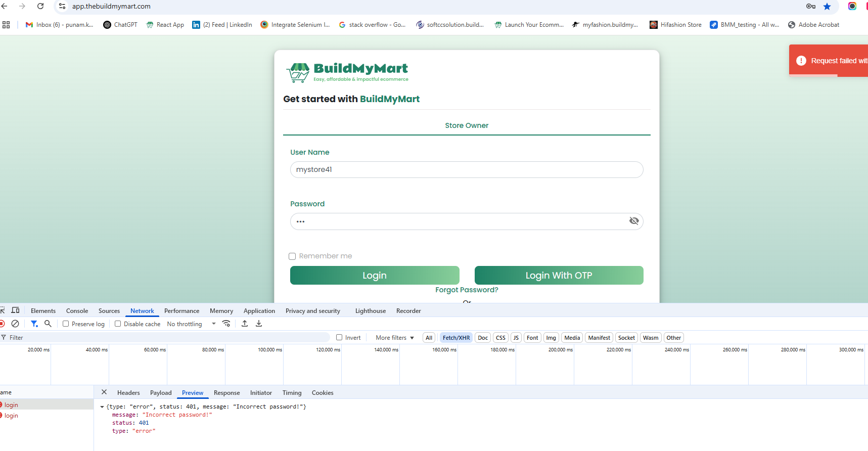This screenshot has height=451, width=868.
Task: Open the Hifashion Store bookmark
Action: 675,24
